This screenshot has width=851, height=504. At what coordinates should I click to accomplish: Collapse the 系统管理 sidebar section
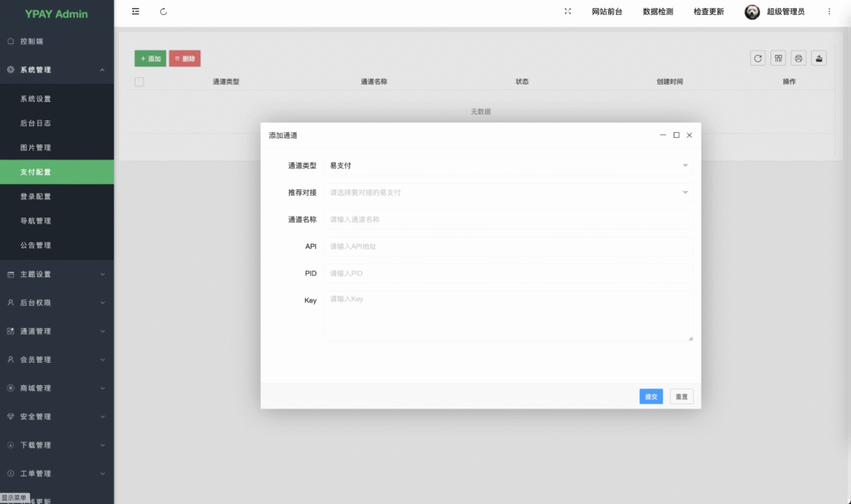57,70
